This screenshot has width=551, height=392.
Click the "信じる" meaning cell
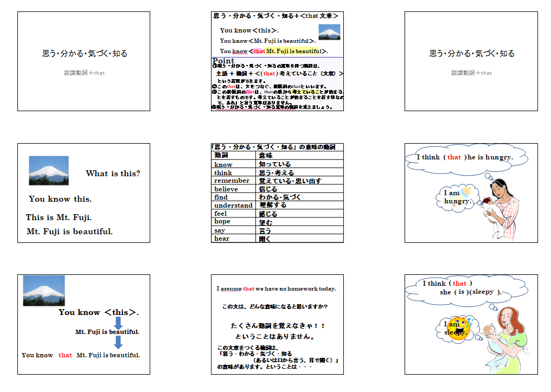299,189
